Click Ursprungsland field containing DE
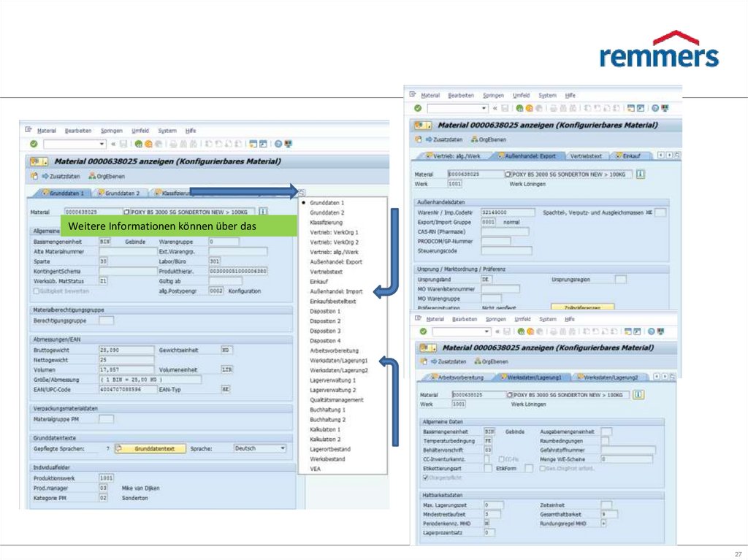The image size is (748, 560). coord(486,280)
